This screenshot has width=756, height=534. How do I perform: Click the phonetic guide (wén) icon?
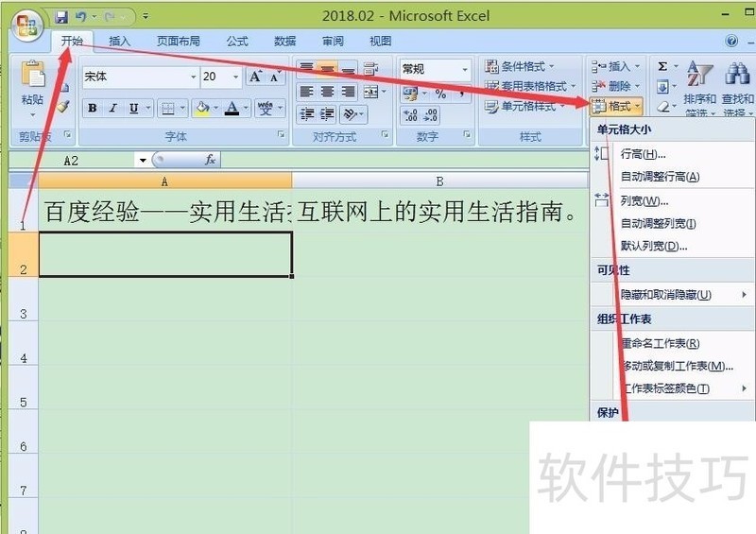[266, 108]
